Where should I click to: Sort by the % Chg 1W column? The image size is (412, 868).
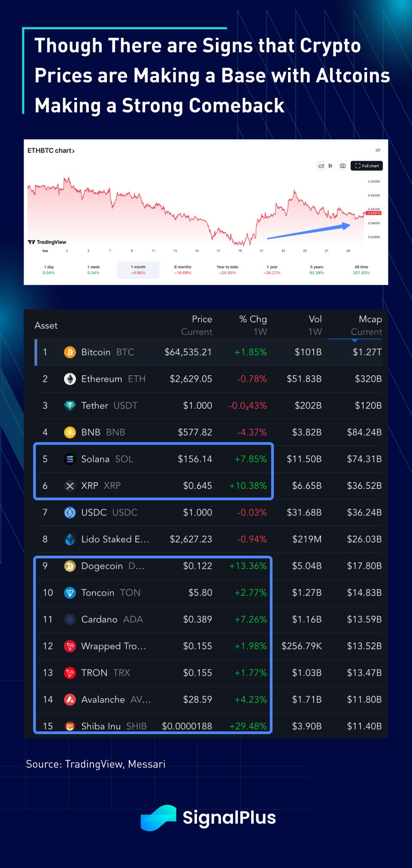coord(253,325)
